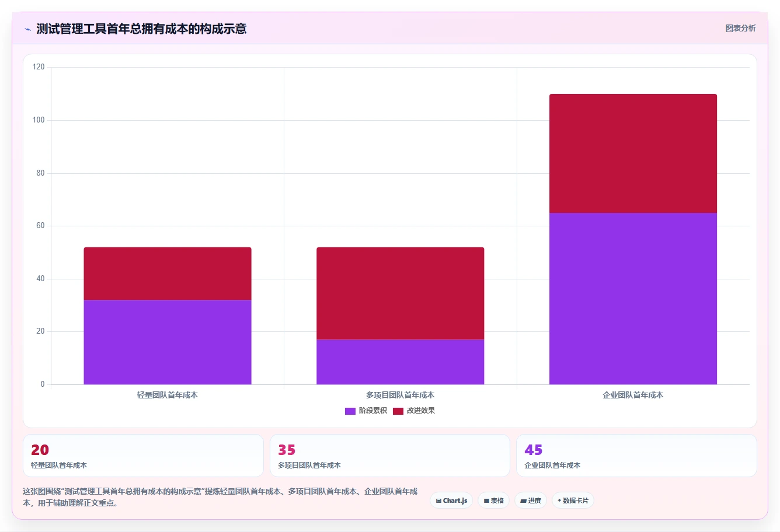Click the description paragraph starting 这张图围绕
Screen dimensions: 780x532
click(221, 497)
